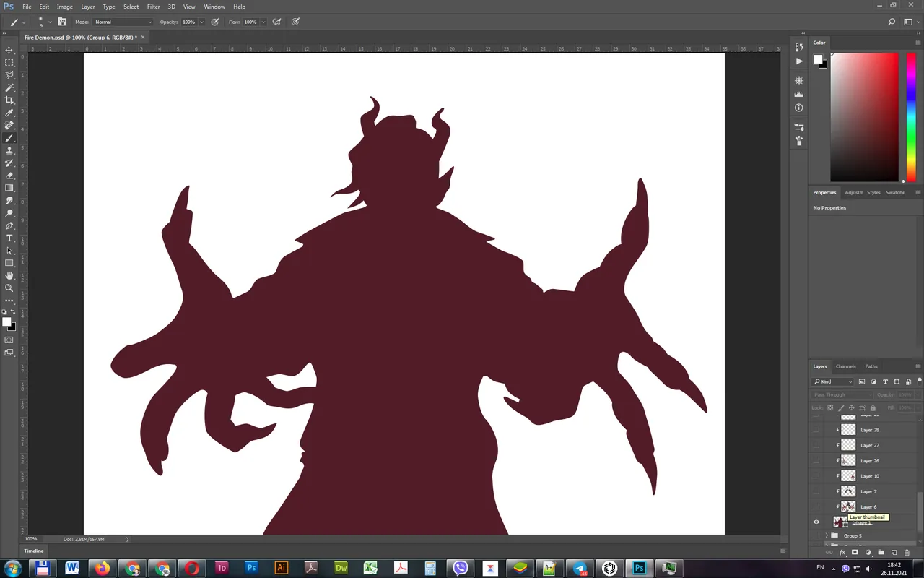Select the Move tool
924x578 pixels.
click(x=9, y=50)
